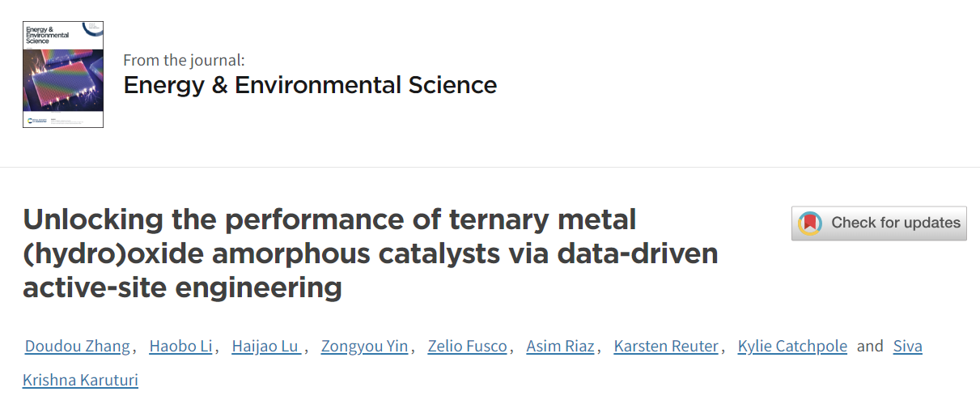Image resolution: width=980 pixels, height=396 pixels.
Task: Click the 'From the journal:' label
Action: tap(184, 60)
